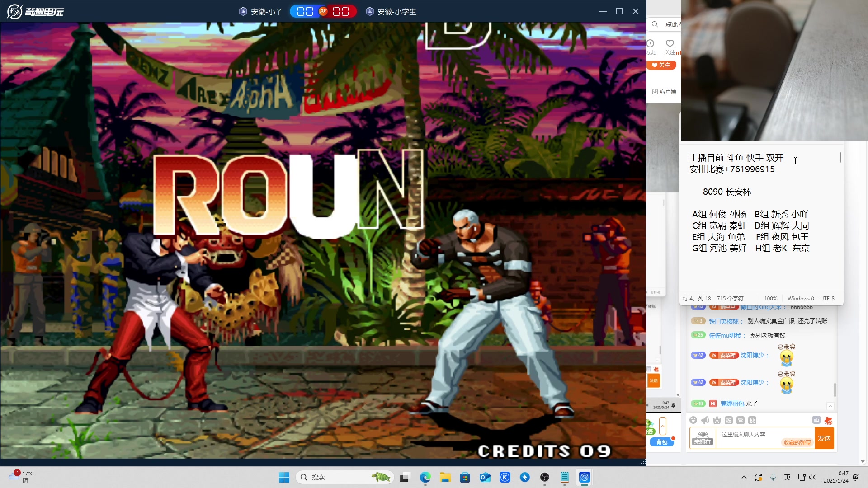The width and height of the screenshot is (868, 488).
Task: Click the Notepad zoom level 100%
Action: [x=770, y=299]
